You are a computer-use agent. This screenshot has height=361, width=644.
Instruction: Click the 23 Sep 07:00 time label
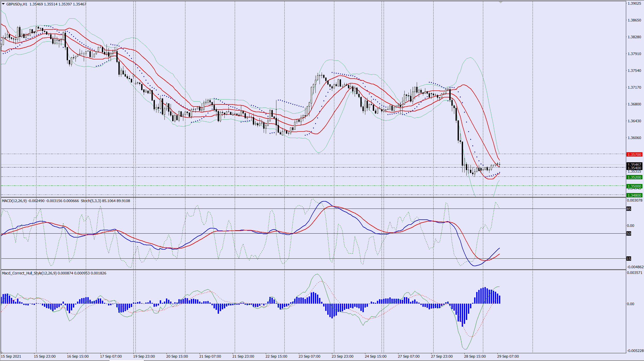coord(309,356)
